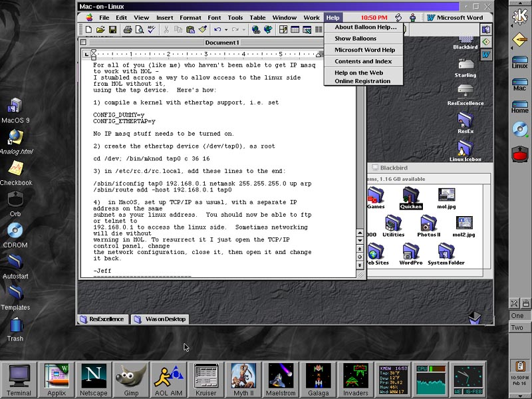532x399 pixels.
Task: Select the Linux Icebox folder icon
Action: 465,152
